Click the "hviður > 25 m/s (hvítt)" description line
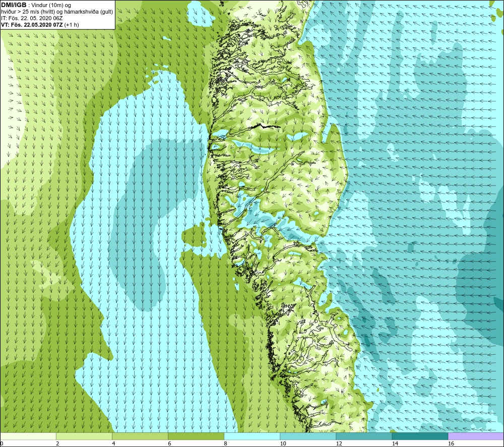 coord(57,12)
